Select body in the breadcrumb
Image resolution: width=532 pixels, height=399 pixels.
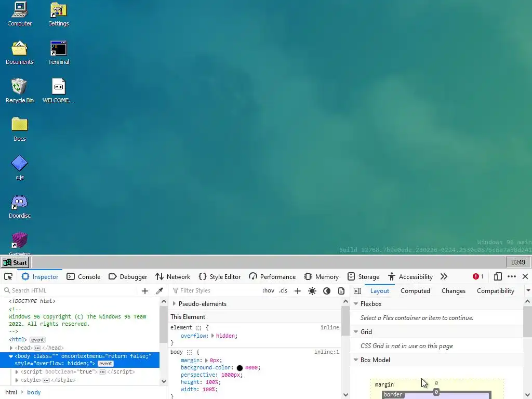click(x=34, y=392)
